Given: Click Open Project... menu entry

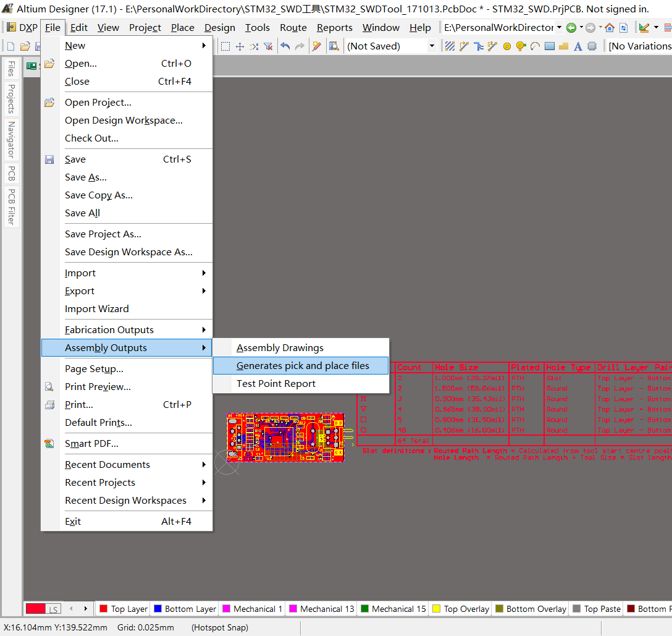Looking at the screenshot, I should tap(127, 103).
